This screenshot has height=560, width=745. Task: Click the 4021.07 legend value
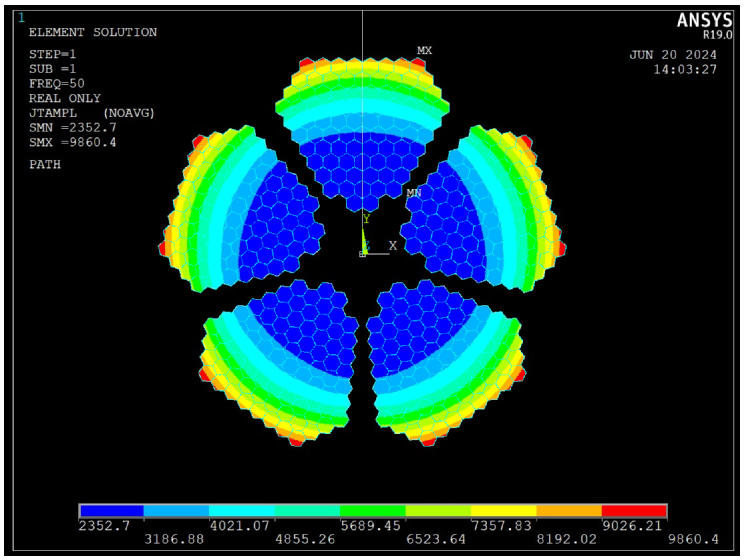click(240, 526)
